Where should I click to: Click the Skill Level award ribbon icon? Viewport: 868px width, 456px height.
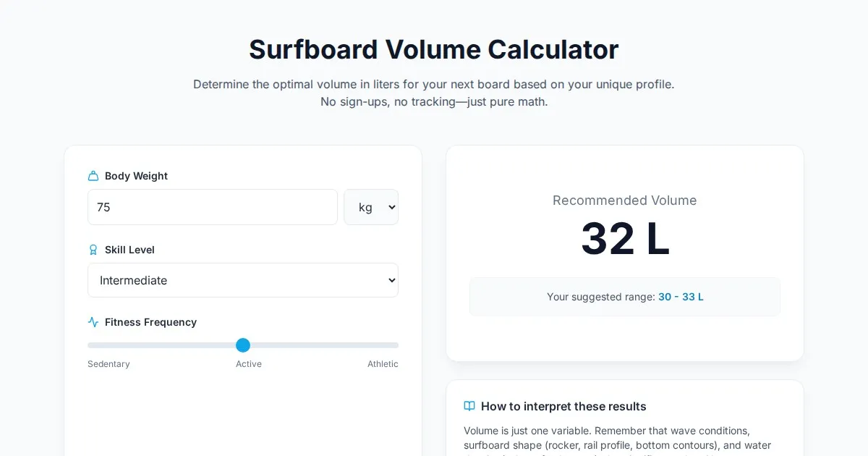click(x=93, y=250)
